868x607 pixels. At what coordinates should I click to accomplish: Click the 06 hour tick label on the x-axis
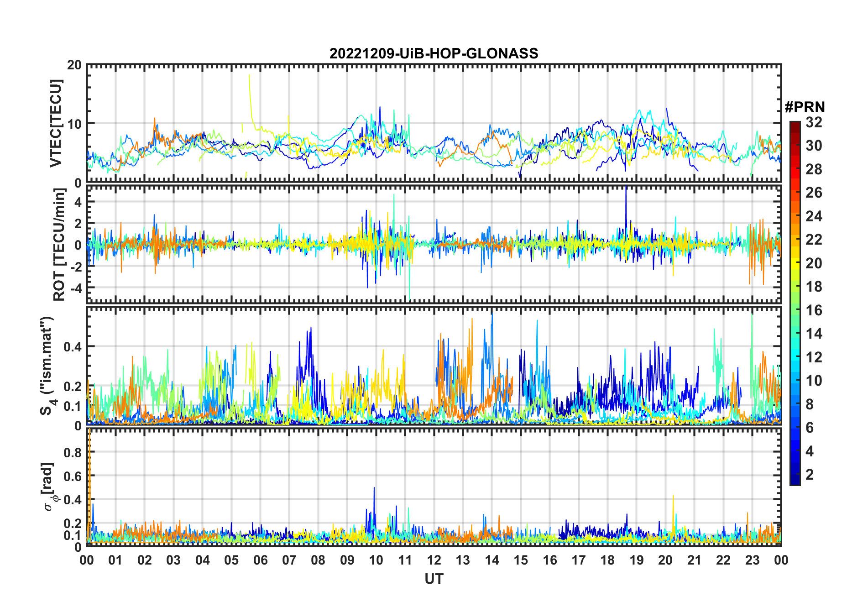click(260, 560)
